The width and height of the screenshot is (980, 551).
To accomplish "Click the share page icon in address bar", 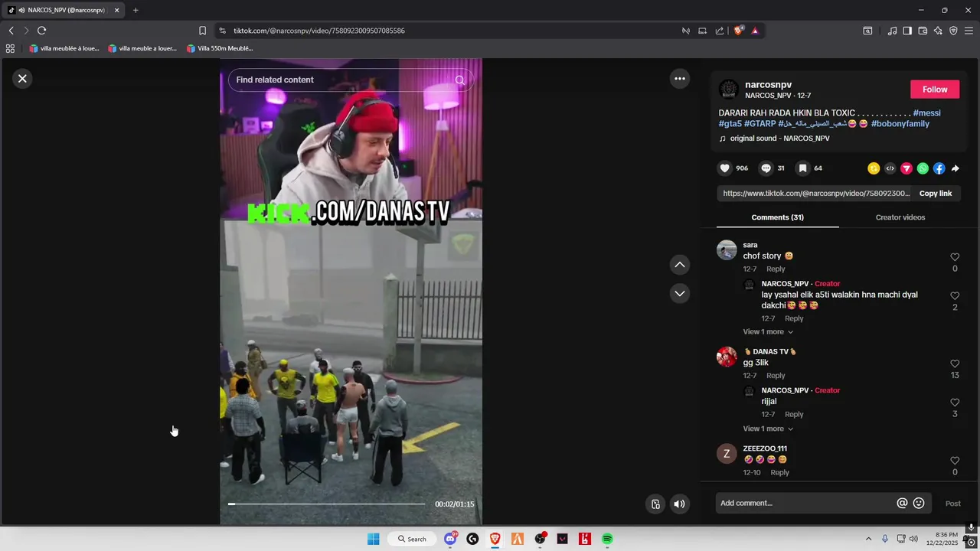I will 719,31.
